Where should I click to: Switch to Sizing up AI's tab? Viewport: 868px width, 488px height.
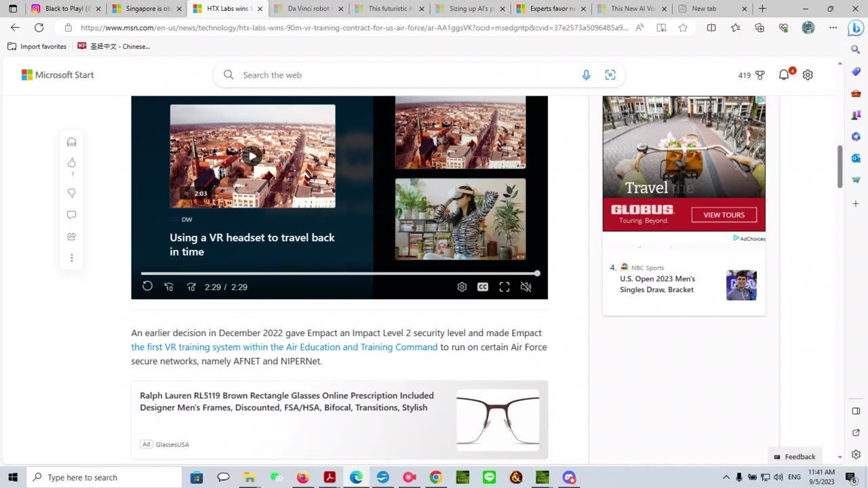[469, 9]
